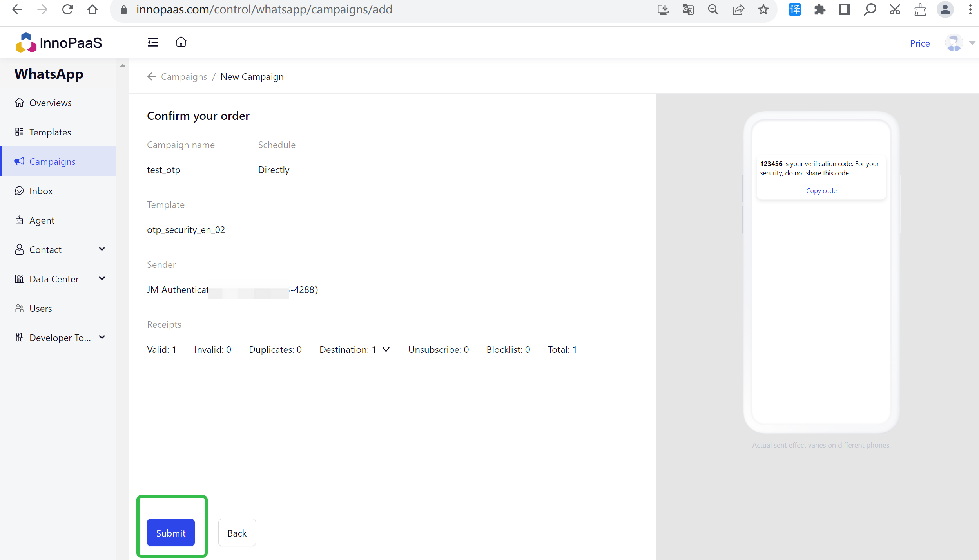Open the browser extensions puzzle icon
Image resolution: width=979 pixels, height=560 pixels.
[x=819, y=10]
